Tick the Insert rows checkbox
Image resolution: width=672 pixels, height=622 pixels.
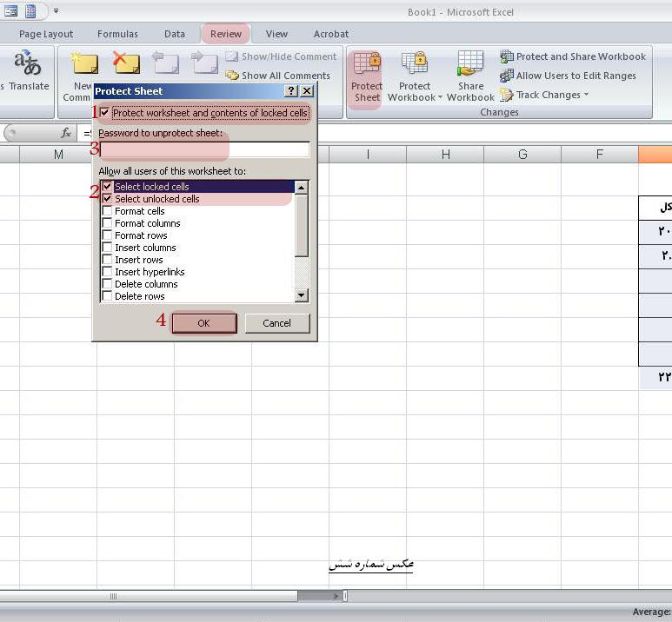click(x=107, y=260)
